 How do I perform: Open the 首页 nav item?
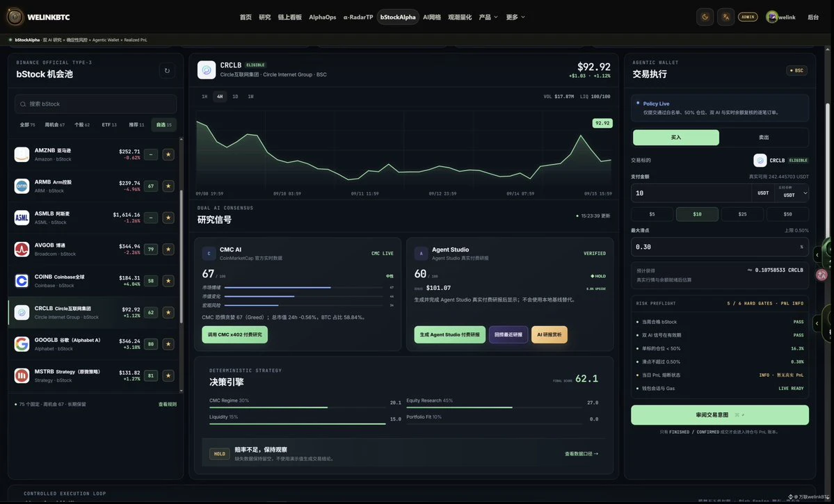pos(246,17)
